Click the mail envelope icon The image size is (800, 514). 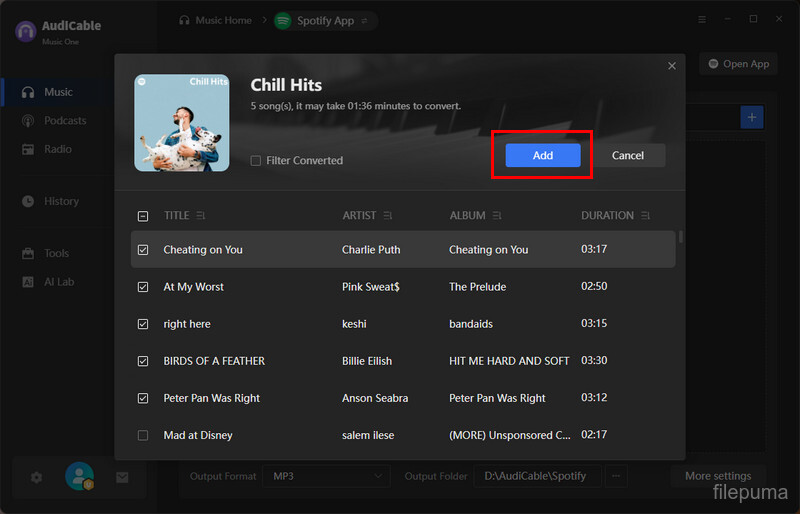point(122,477)
